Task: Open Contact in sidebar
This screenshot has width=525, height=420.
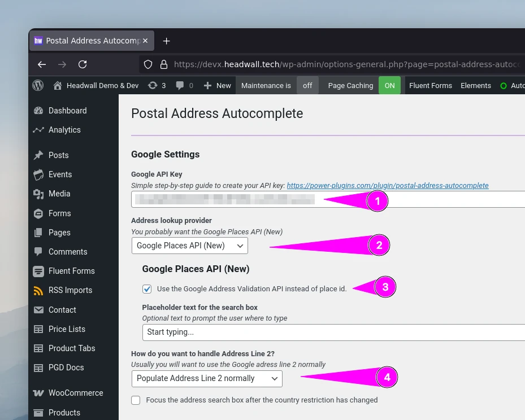Action: pyautogui.click(x=62, y=310)
